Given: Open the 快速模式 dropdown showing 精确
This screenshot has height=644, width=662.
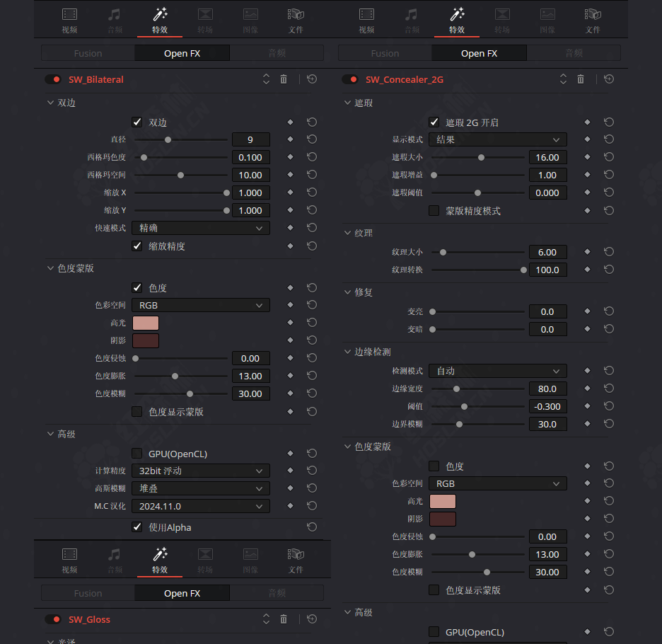Looking at the screenshot, I should pos(201,228).
